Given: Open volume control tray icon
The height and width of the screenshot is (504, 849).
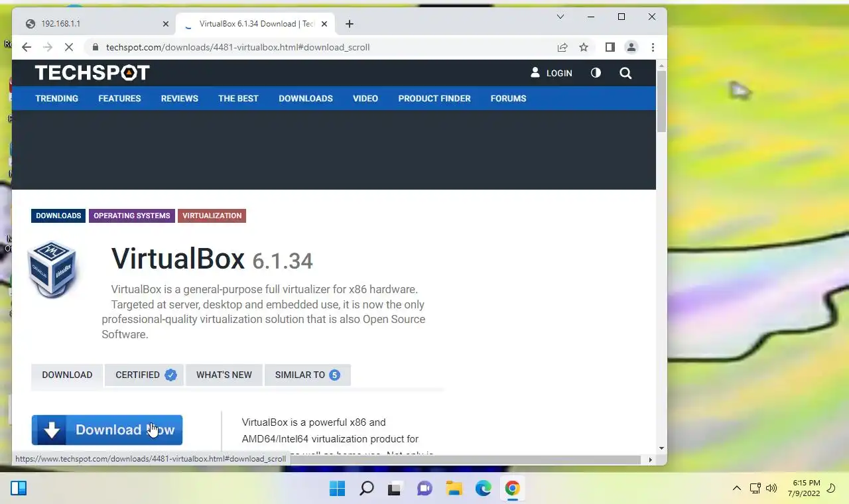Looking at the screenshot, I should [x=771, y=489].
